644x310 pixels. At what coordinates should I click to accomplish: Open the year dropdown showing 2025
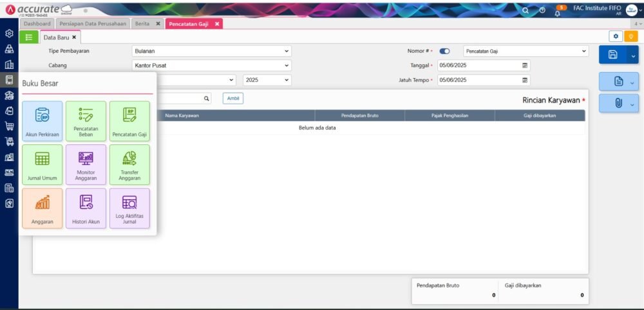(267, 80)
